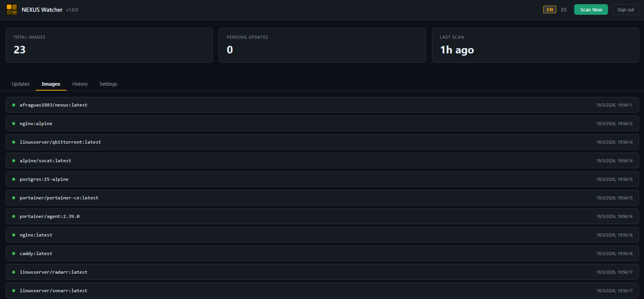This screenshot has height=299, width=644.
Task: Open the Updates tab
Action: pyautogui.click(x=20, y=84)
